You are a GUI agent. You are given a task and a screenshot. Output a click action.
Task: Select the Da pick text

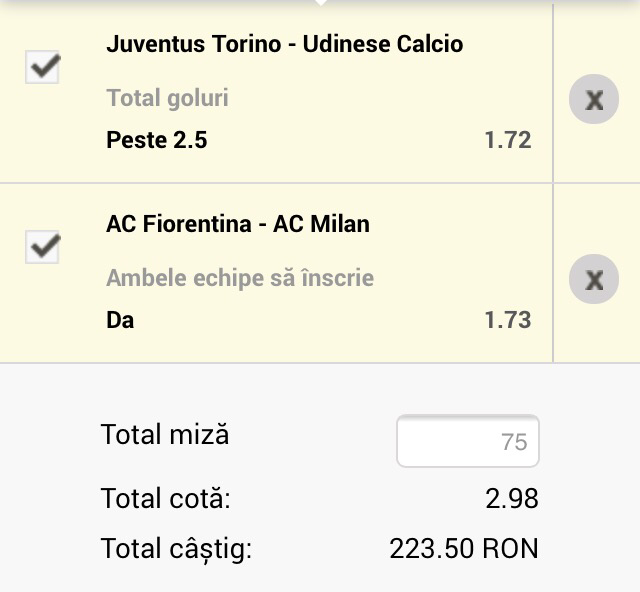click(x=120, y=320)
